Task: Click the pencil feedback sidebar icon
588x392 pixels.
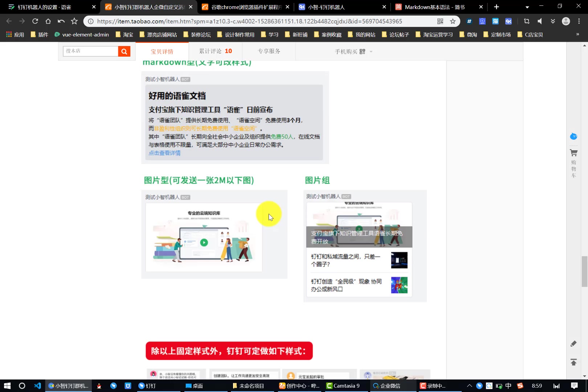Action: tap(573, 344)
